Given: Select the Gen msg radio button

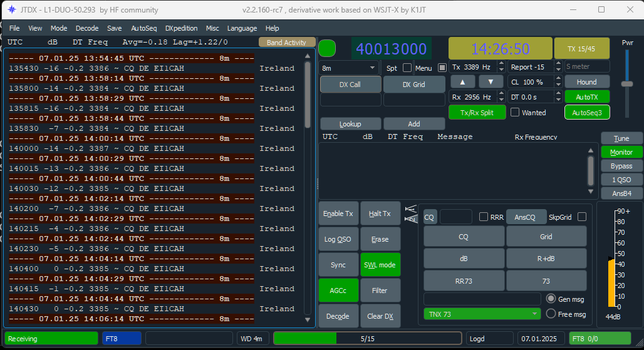Looking at the screenshot, I should 551,299.
